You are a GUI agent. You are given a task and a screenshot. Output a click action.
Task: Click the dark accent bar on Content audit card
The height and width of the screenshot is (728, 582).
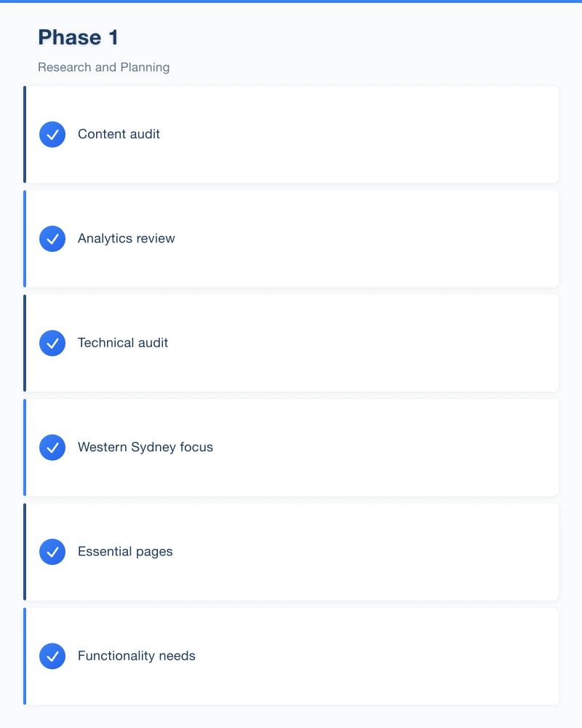[x=25, y=135]
